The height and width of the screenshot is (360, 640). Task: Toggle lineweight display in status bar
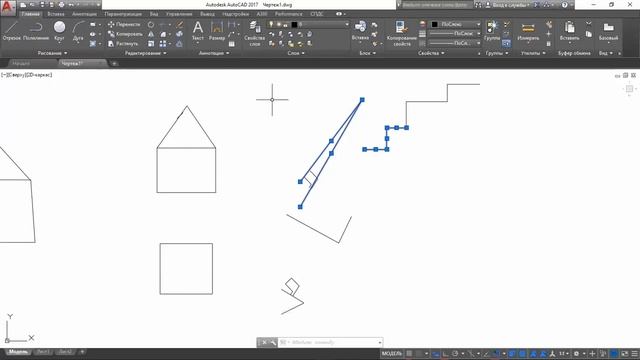pos(512,353)
